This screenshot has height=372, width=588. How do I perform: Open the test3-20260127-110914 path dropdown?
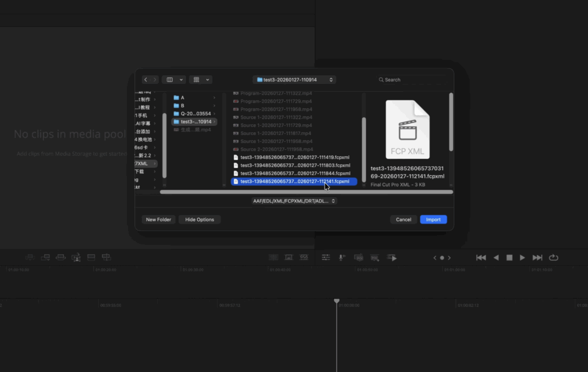294,80
